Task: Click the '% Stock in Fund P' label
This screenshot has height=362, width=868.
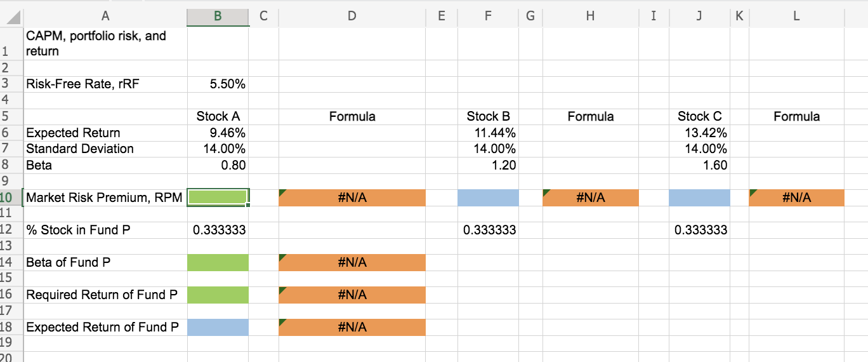Action: pos(105,230)
